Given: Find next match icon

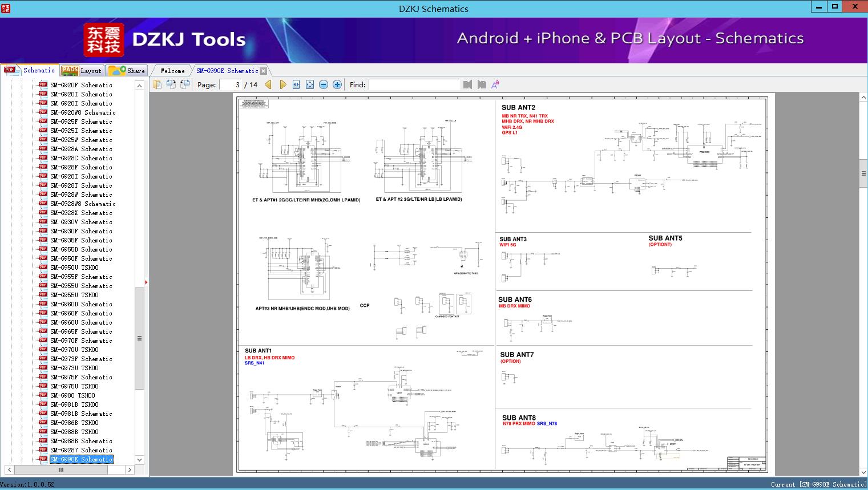Looking at the screenshot, I should (x=482, y=84).
